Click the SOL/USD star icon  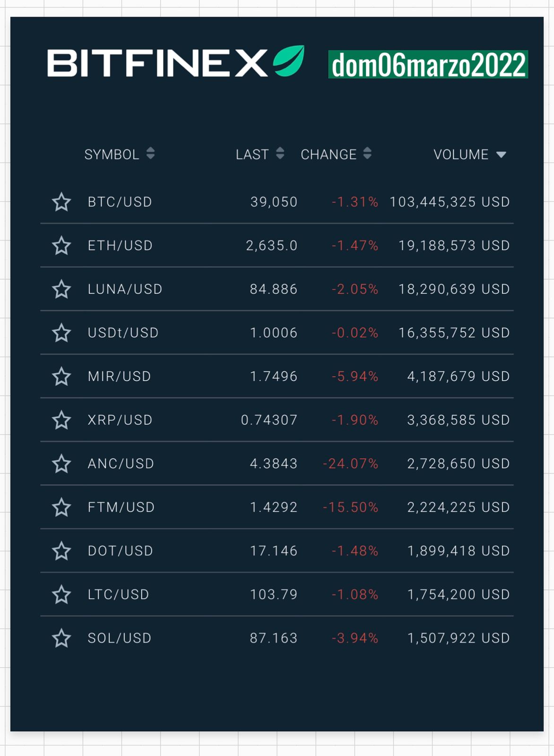[x=61, y=638]
